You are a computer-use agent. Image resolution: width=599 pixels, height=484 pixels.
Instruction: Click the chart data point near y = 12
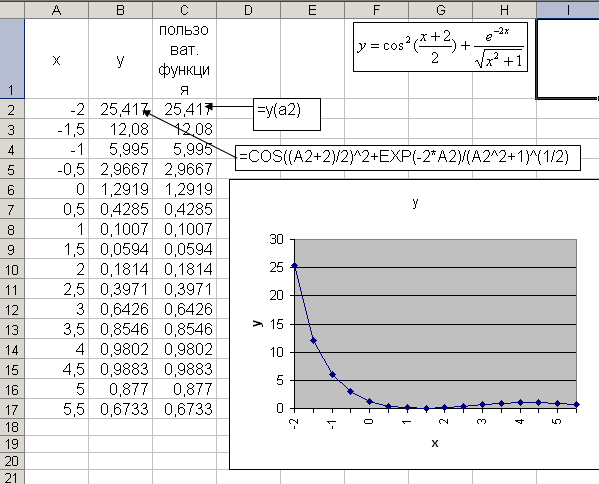313,340
